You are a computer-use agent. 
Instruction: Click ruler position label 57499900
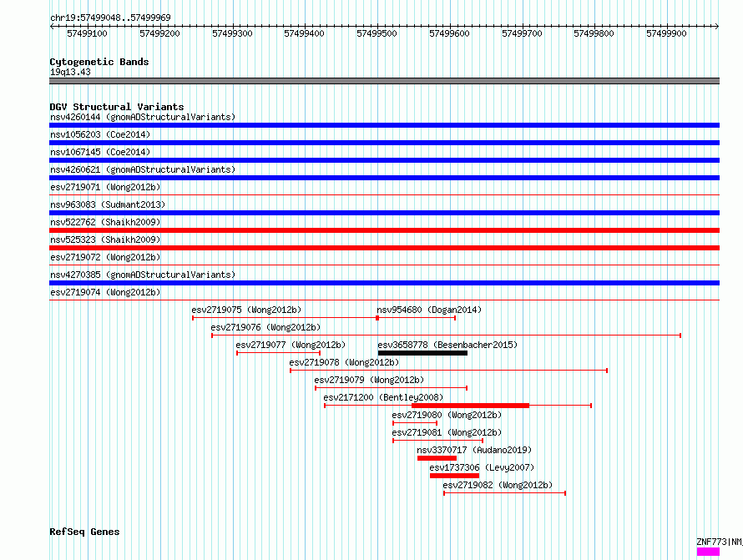[x=666, y=33]
